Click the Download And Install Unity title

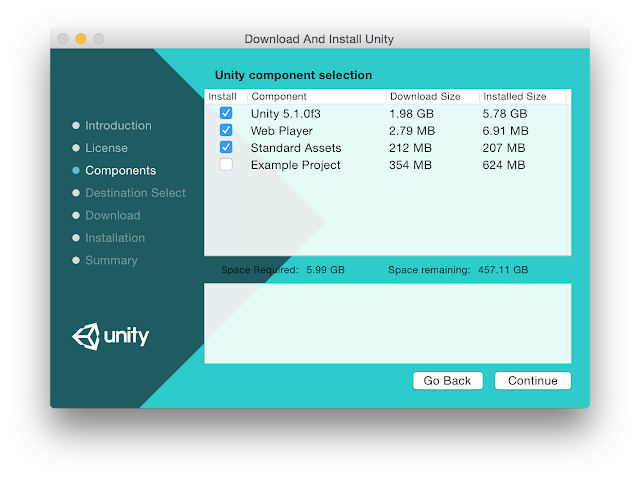(319, 39)
